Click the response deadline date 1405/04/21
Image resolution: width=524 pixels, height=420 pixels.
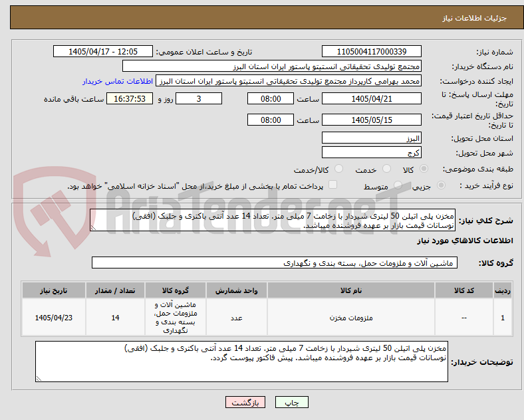371,98
